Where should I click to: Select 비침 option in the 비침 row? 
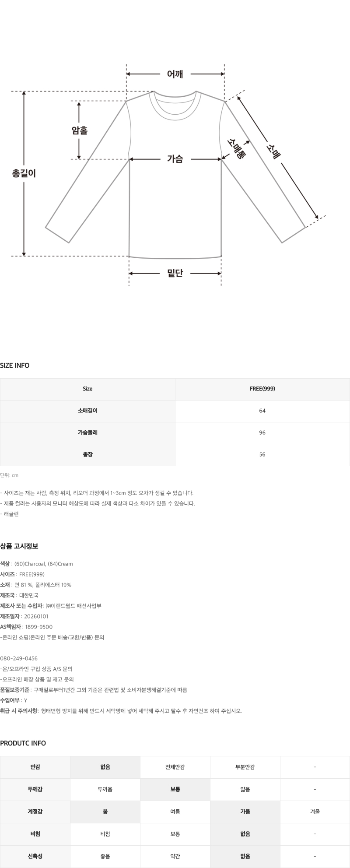pyautogui.click(x=105, y=834)
